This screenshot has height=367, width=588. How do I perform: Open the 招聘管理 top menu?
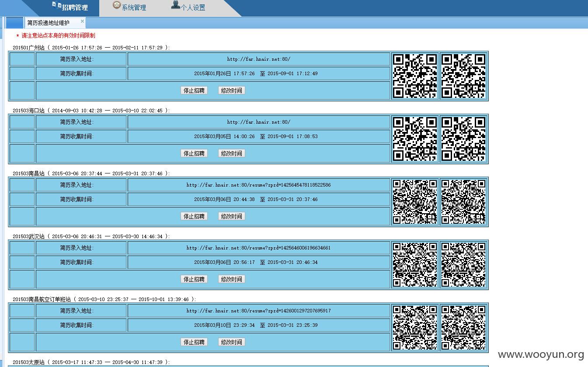coord(75,7)
